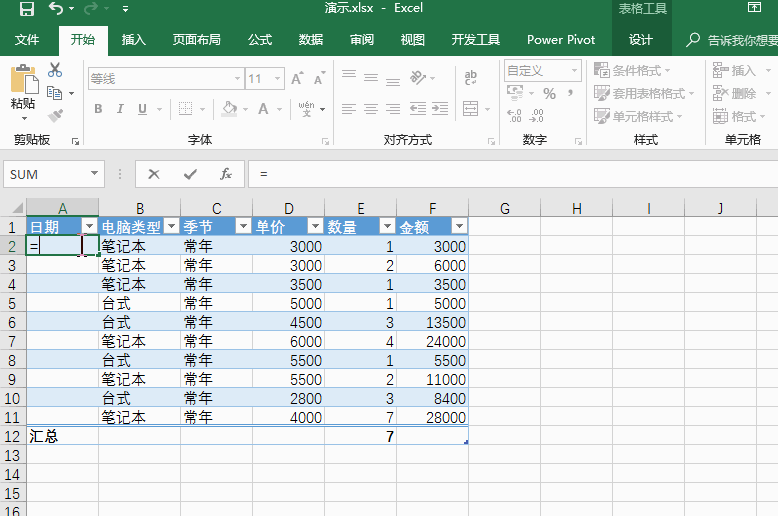Decrease font size with small A
The width and height of the screenshot is (778, 516).
pyautogui.click(x=319, y=78)
